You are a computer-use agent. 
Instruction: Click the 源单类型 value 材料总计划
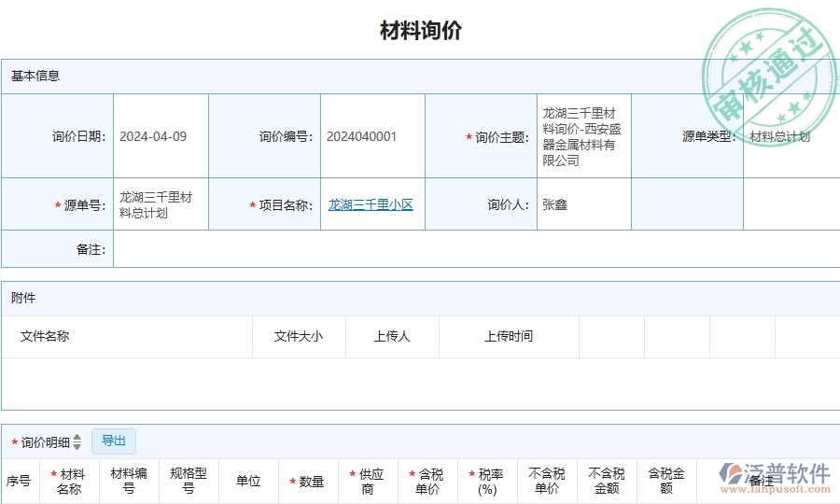tap(779, 136)
